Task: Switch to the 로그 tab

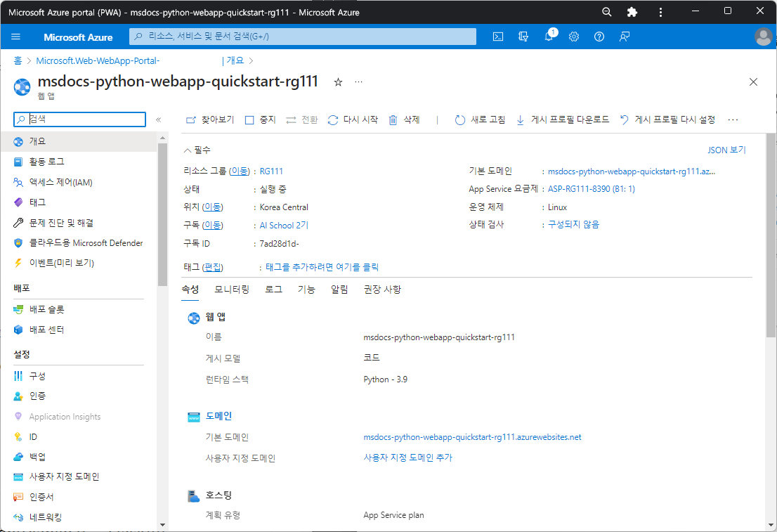Action: pyautogui.click(x=273, y=289)
